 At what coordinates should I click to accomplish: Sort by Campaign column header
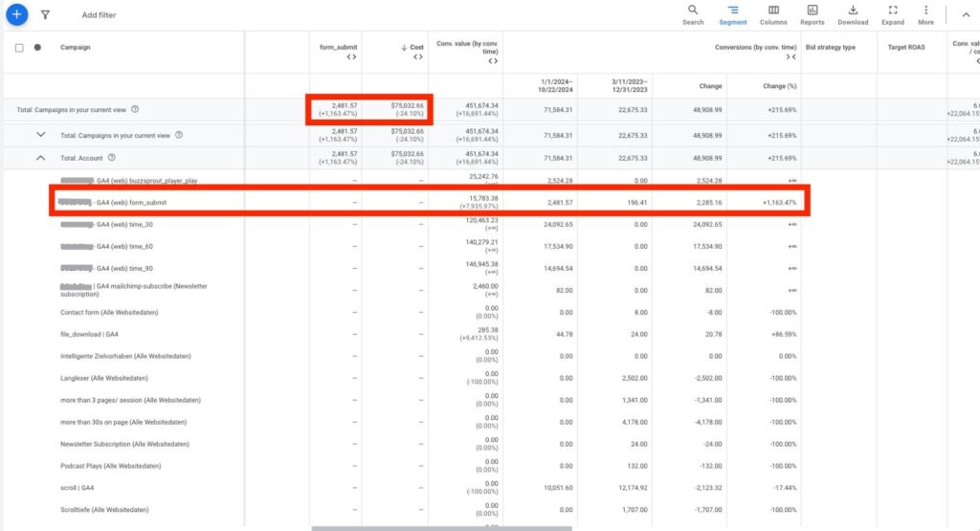click(x=76, y=47)
